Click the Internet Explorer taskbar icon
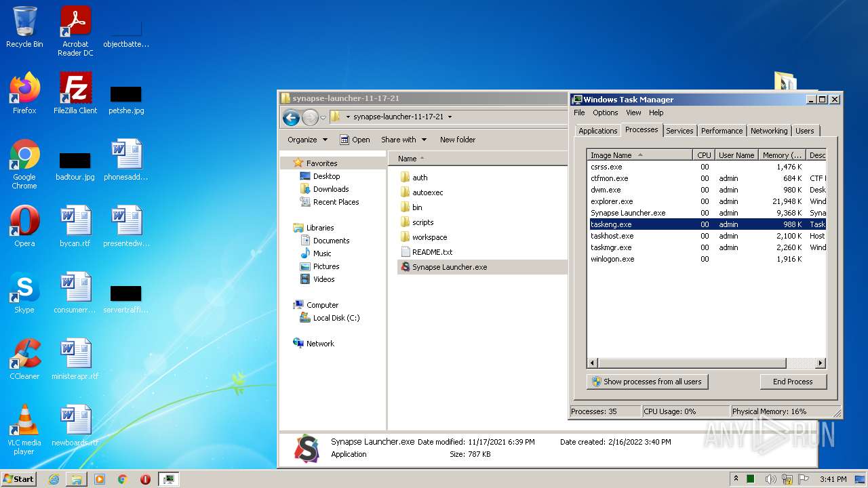 coord(54,479)
